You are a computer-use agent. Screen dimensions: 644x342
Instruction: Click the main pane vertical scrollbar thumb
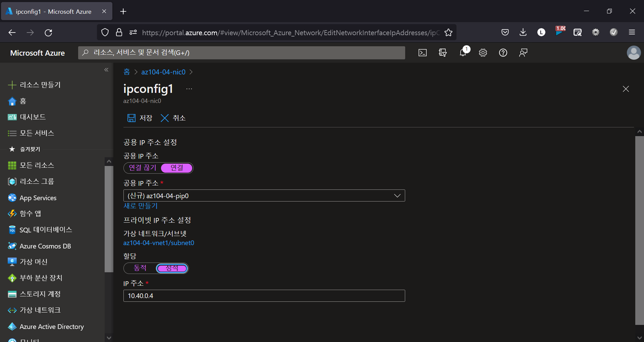click(x=639, y=230)
